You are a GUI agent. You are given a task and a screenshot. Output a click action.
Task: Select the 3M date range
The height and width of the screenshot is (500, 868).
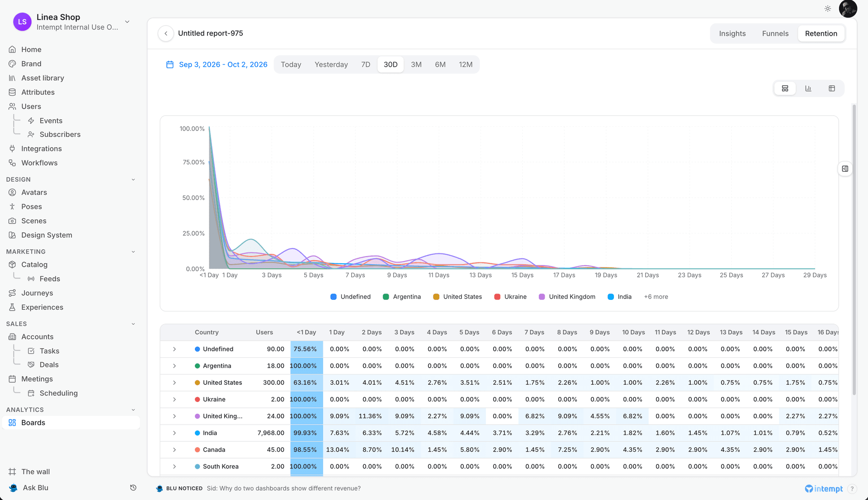click(416, 65)
